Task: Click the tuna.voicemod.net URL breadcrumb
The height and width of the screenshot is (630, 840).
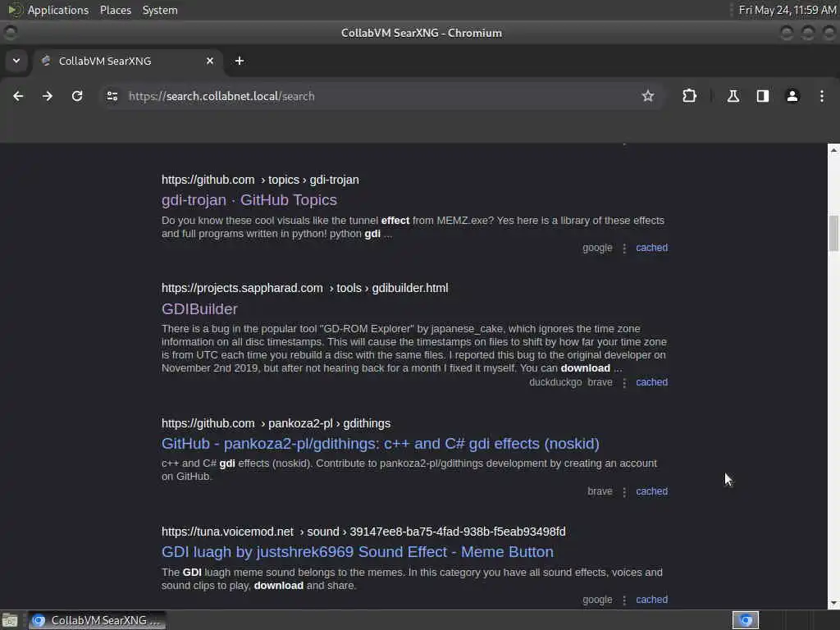Action: [x=363, y=532]
